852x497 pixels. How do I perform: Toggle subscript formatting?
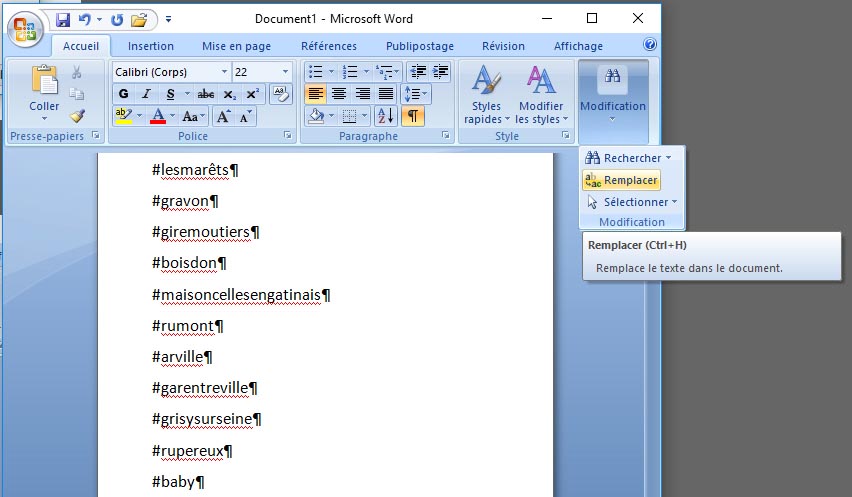point(230,94)
